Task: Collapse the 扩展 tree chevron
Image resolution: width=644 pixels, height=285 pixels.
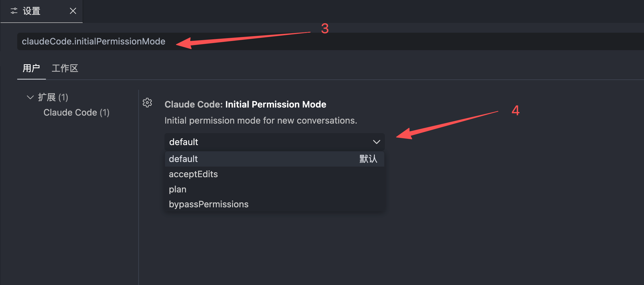Action: click(x=30, y=97)
